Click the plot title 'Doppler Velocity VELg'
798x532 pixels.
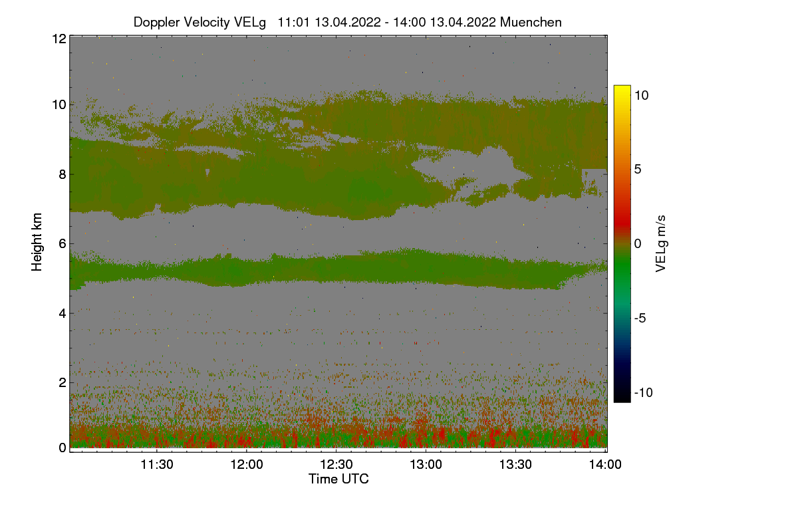[x=199, y=22]
